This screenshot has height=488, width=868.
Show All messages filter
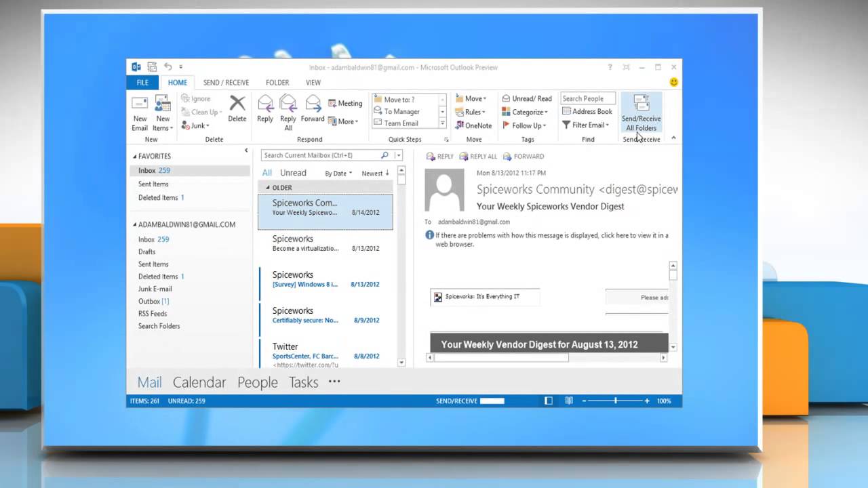pyautogui.click(x=267, y=173)
